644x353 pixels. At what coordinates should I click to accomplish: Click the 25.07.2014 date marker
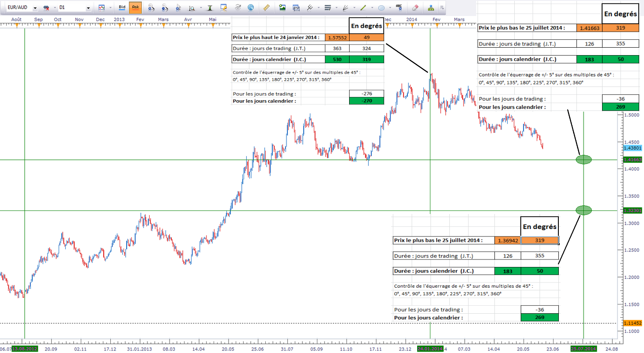(x=584, y=349)
